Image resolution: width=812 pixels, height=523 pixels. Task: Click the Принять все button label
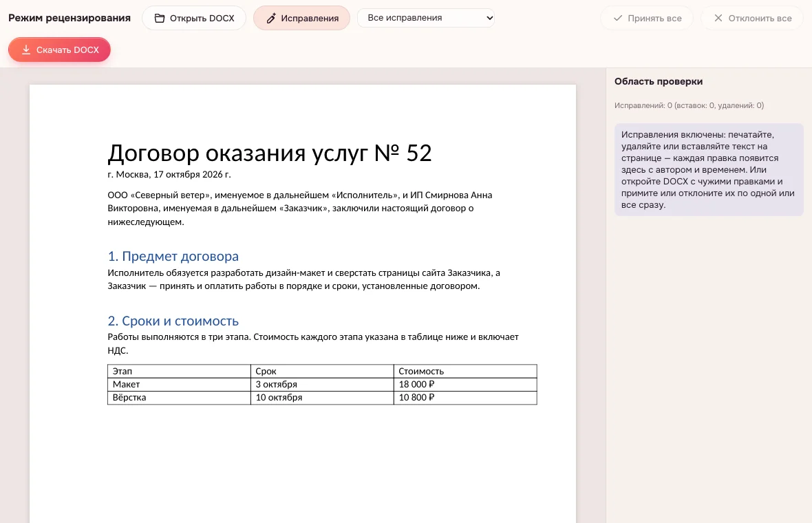(x=654, y=18)
